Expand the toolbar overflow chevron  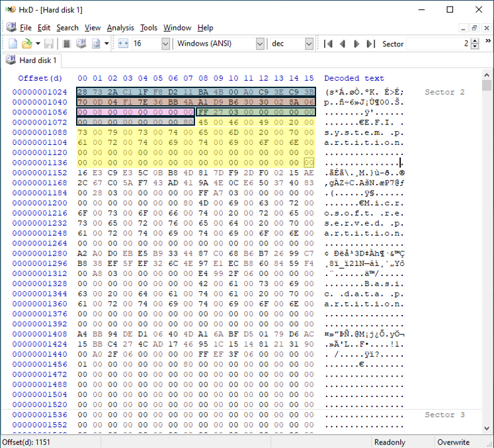tap(487, 44)
